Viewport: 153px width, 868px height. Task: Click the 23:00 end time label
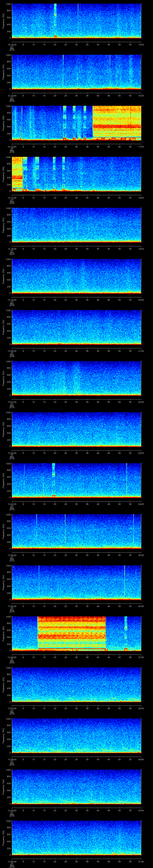point(141,453)
